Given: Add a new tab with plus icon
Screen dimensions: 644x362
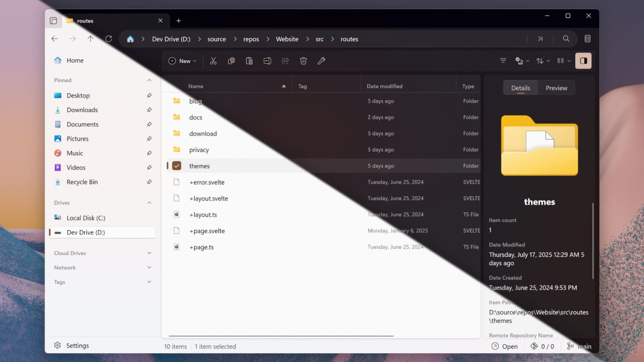Looking at the screenshot, I should [179, 21].
